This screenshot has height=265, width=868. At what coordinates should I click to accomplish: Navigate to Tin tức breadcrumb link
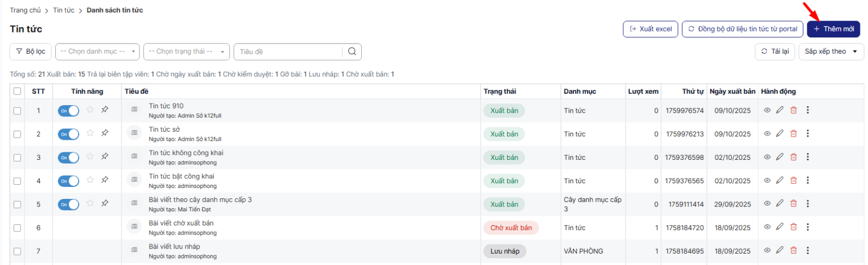(63, 10)
